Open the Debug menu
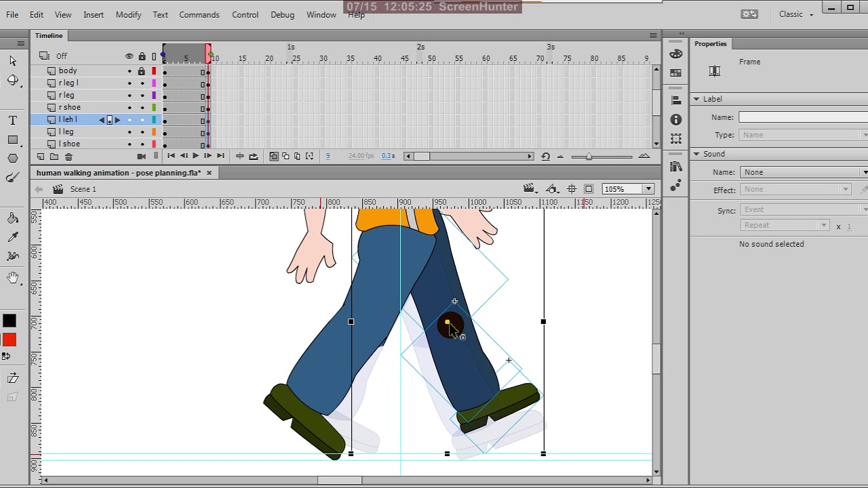The height and width of the screenshot is (488, 868). pos(282,14)
